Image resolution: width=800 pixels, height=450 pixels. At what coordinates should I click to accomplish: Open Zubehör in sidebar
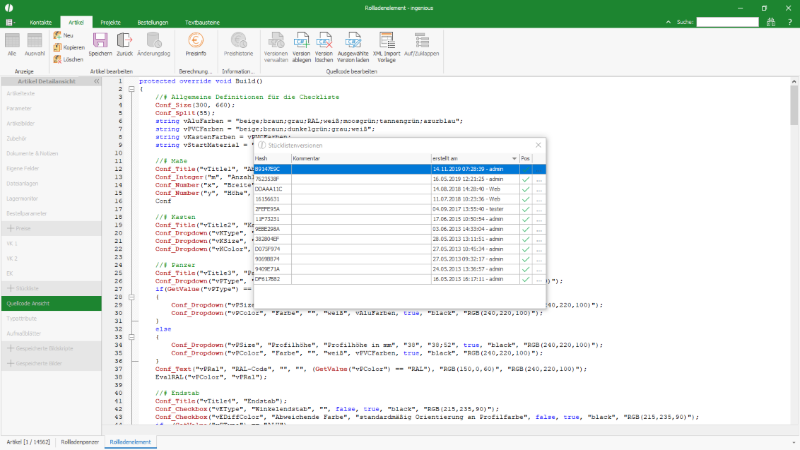tap(51, 138)
